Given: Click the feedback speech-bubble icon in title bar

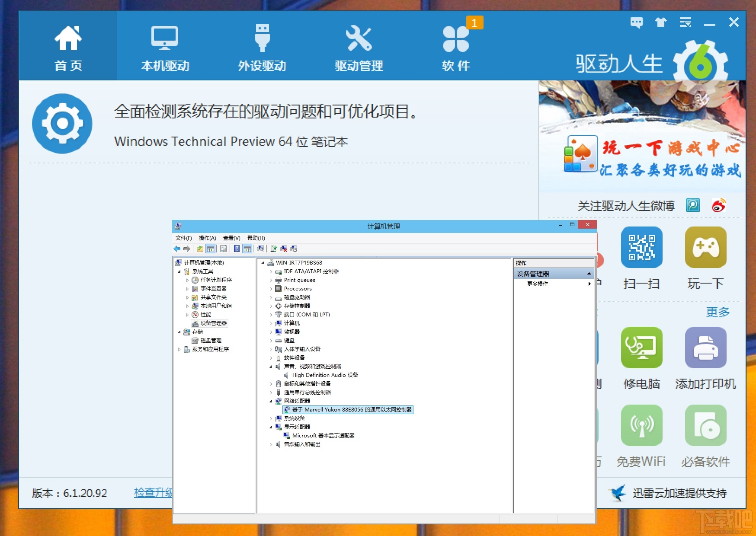Looking at the screenshot, I should (x=636, y=22).
